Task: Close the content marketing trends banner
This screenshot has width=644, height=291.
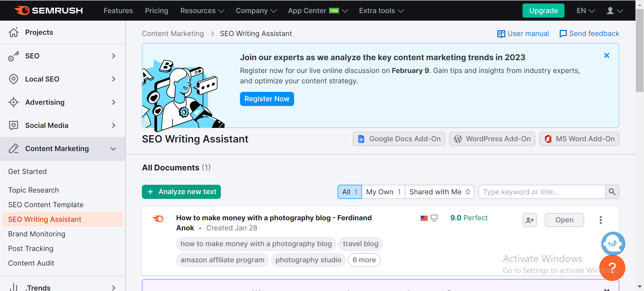Action: tap(607, 55)
